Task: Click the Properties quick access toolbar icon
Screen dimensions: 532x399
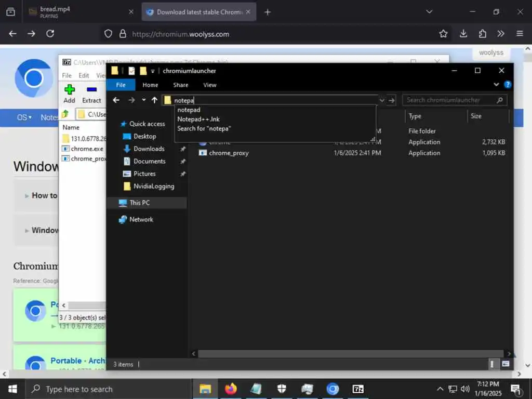Action: (131, 71)
